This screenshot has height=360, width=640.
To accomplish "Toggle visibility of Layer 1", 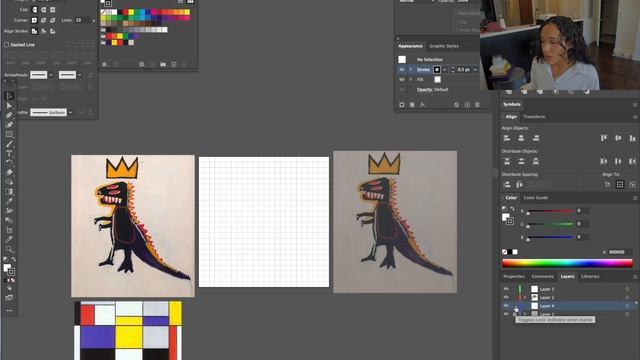I will (506, 314).
